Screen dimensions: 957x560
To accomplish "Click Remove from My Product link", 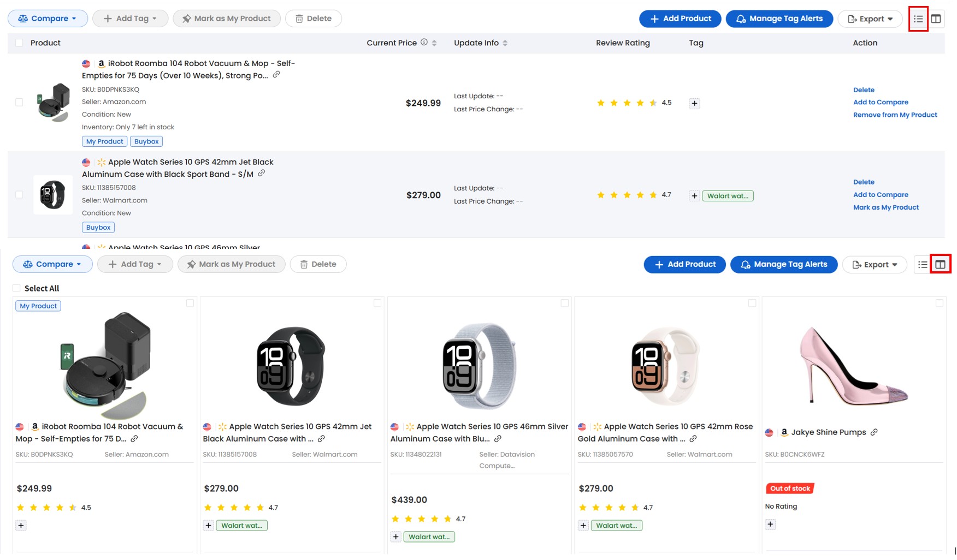I will (895, 115).
